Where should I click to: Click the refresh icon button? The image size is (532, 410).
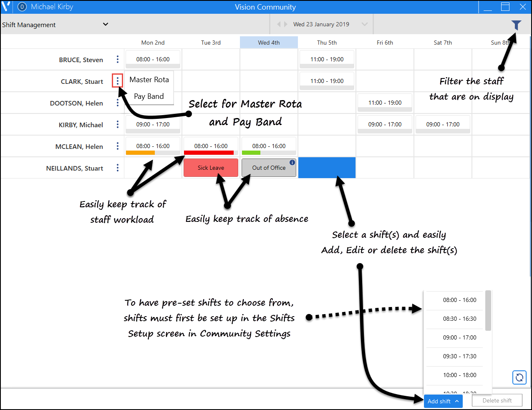(x=519, y=377)
